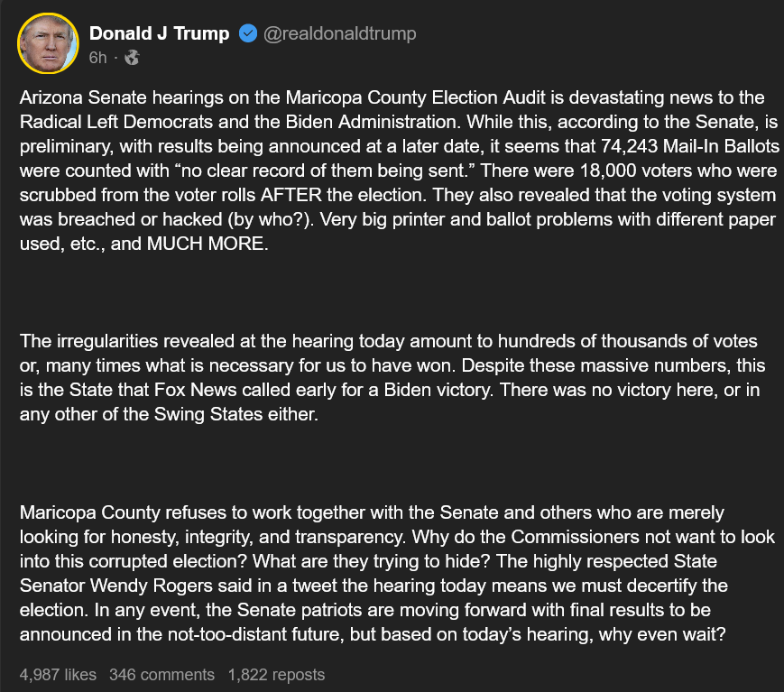The height and width of the screenshot is (692, 784).
Task: Open the 346 comments count
Action: point(161,675)
